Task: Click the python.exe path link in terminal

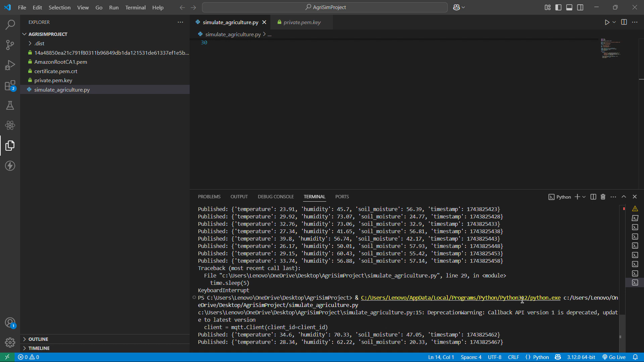Action: (x=460, y=298)
